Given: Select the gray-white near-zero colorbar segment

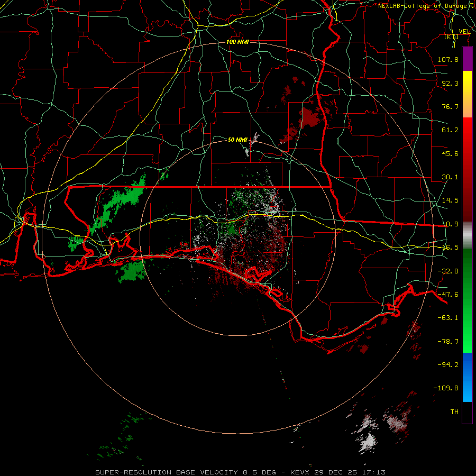Looking at the screenshot, I should click(467, 235).
